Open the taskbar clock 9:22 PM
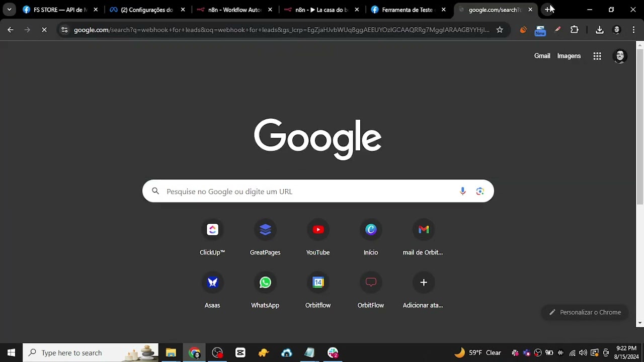Screen dimensions: 644x362 pos(626,352)
